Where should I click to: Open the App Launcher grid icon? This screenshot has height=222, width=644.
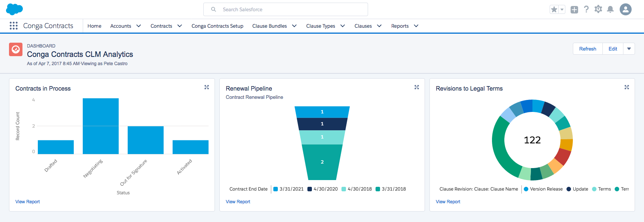(x=13, y=25)
